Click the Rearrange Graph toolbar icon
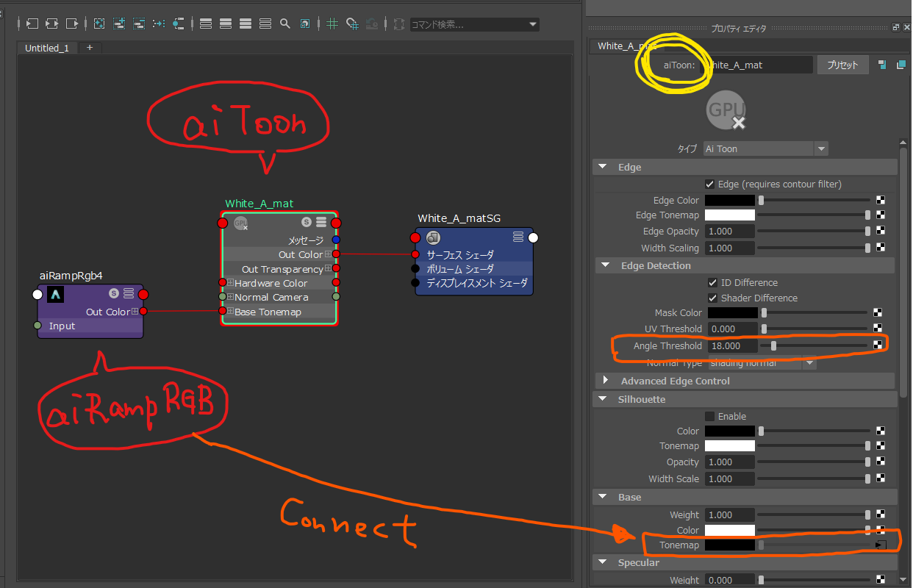The image size is (913, 588). pos(99,24)
